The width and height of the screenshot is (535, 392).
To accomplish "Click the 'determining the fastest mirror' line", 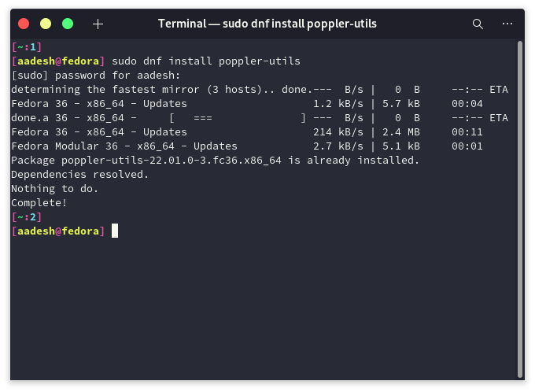I will tap(260, 90).
